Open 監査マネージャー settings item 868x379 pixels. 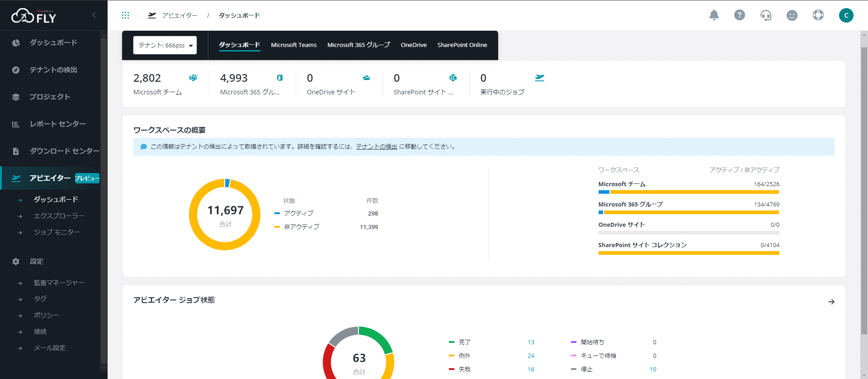tap(59, 283)
